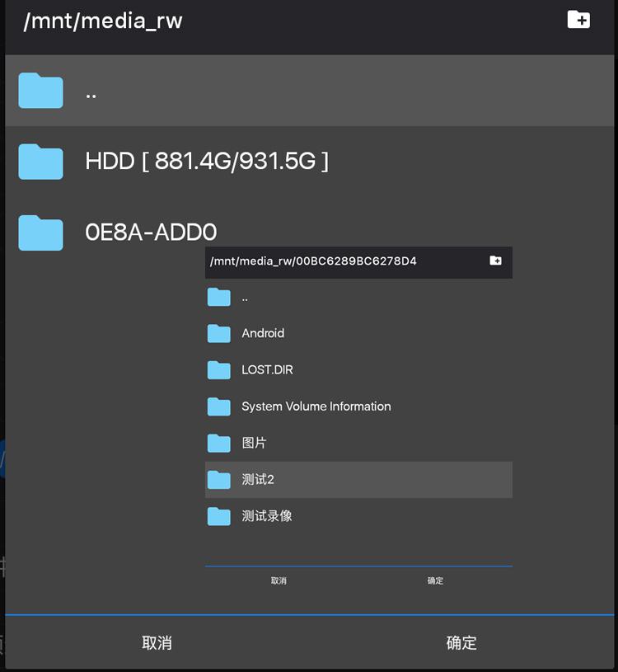Image resolution: width=618 pixels, height=672 pixels.
Task: Open the LOST.DIR folder
Action: (x=358, y=370)
